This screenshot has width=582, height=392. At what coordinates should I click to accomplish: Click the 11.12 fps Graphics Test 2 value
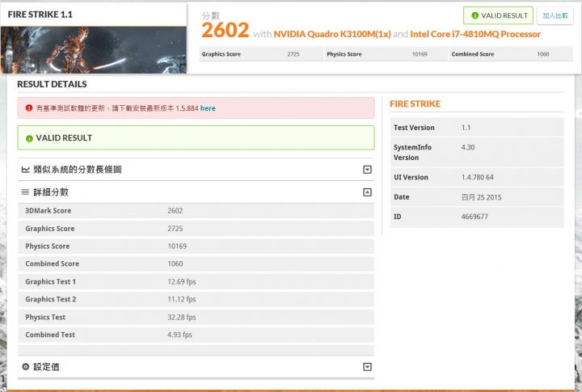(x=182, y=299)
